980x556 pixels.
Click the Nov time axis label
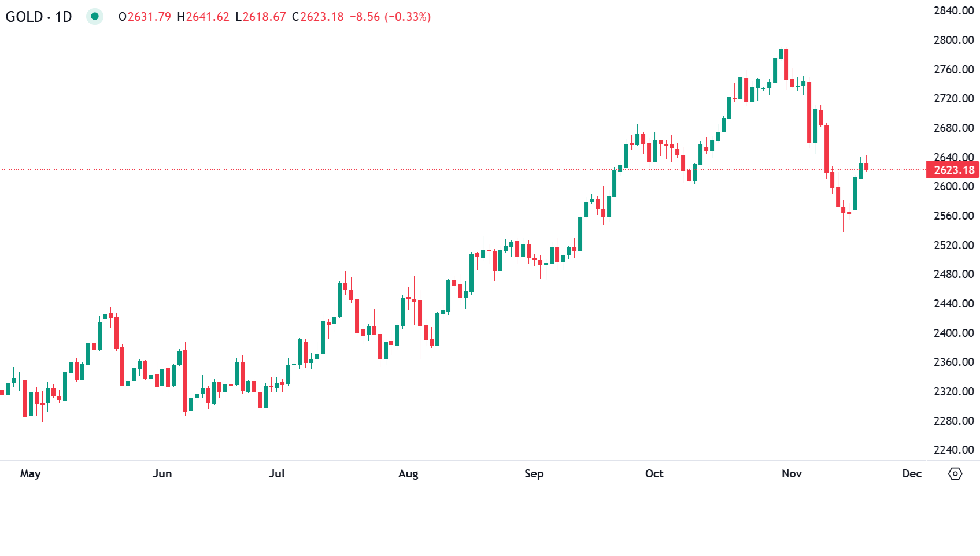click(x=792, y=474)
